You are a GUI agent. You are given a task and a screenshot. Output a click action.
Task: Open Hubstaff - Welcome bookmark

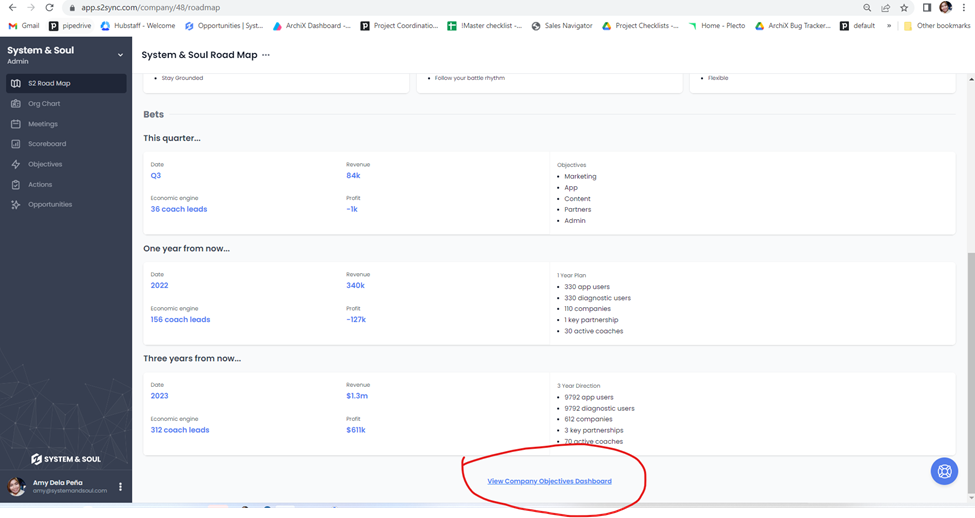point(137,25)
